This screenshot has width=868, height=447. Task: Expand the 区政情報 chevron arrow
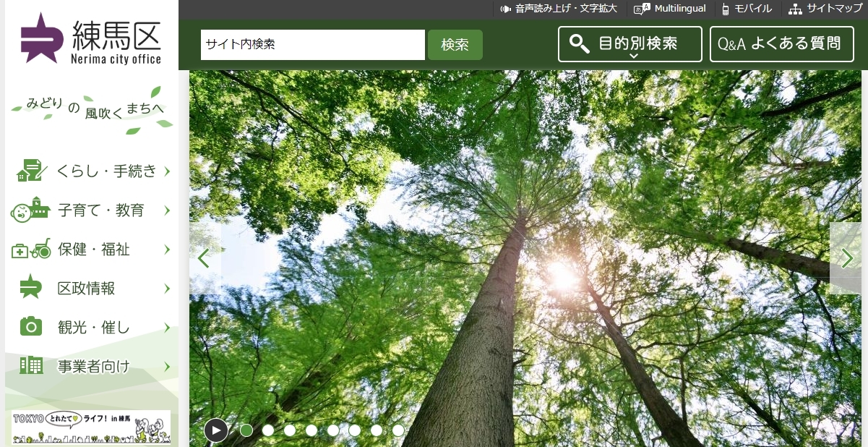(167, 289)
